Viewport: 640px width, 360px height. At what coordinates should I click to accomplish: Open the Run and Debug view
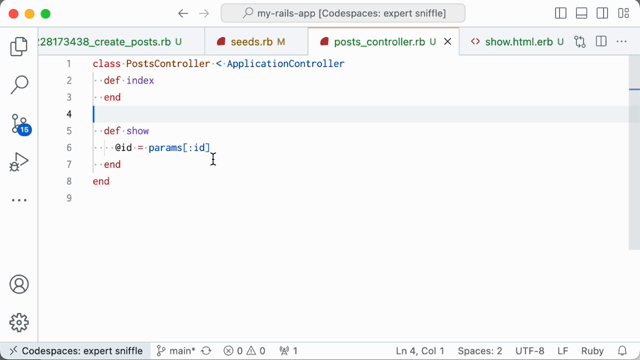pyautogui.click(x=19, y=162)
